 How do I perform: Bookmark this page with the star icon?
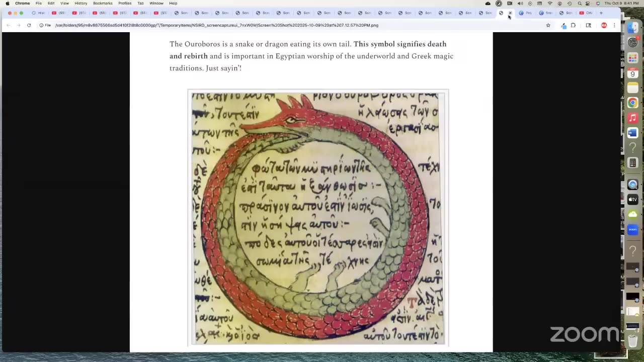tap(548, 25)
